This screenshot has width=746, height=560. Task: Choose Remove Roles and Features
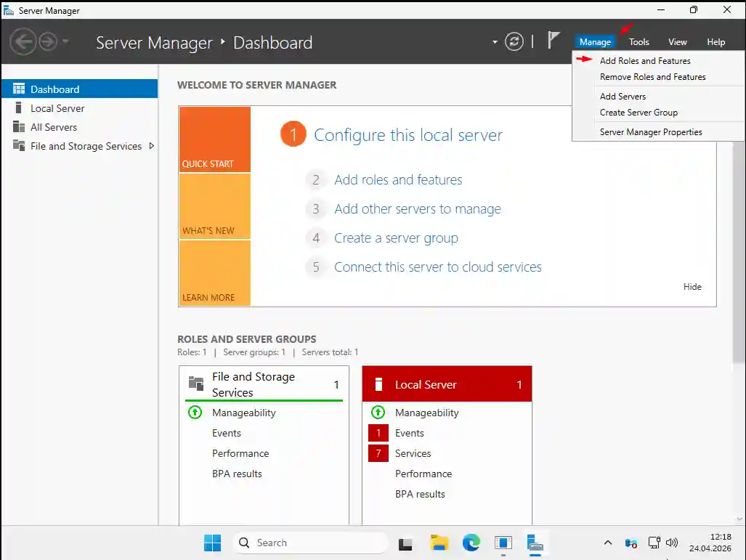pyautogui.click(x=653, y=76)
